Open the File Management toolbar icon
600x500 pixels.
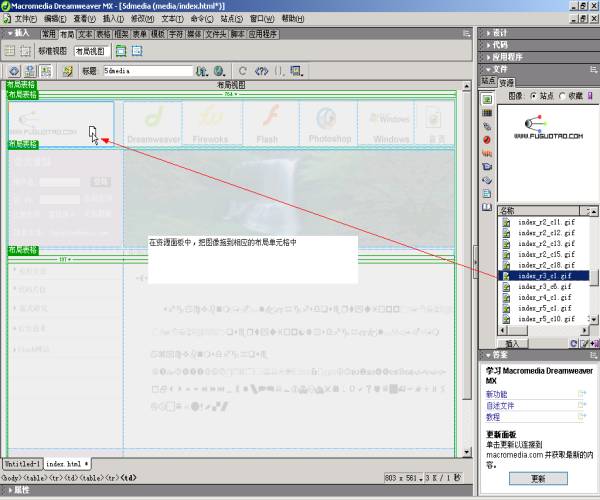click(202, 71)
